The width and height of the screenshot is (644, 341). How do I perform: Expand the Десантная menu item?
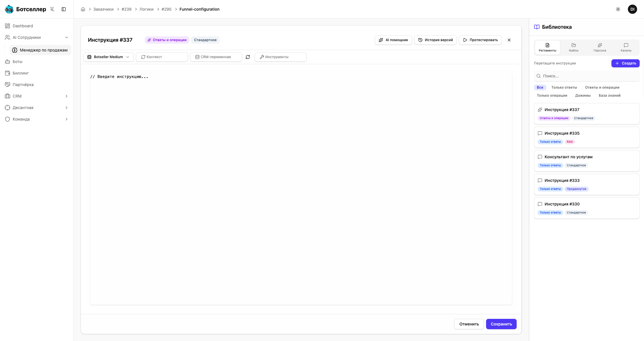pyautogui.click(x=66, y=108)
